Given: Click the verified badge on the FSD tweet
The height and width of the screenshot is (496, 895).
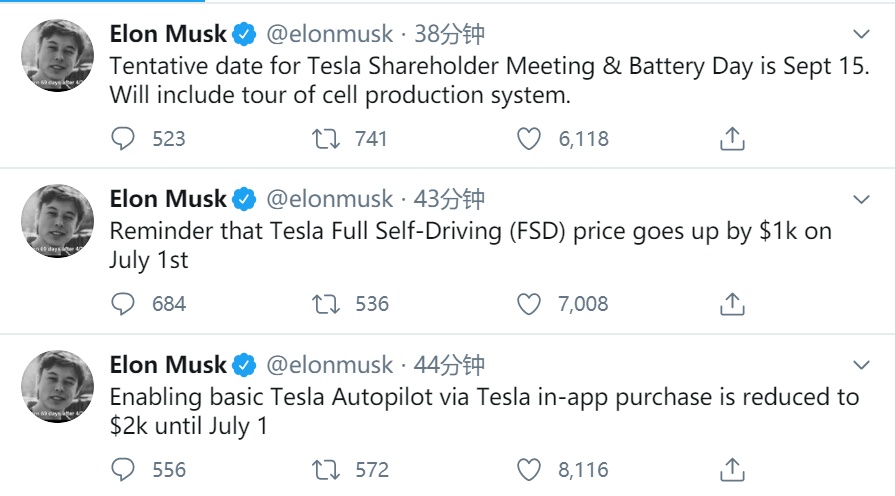Looking at the screenshot, I should pyautogui.click(x=244, y=199).
